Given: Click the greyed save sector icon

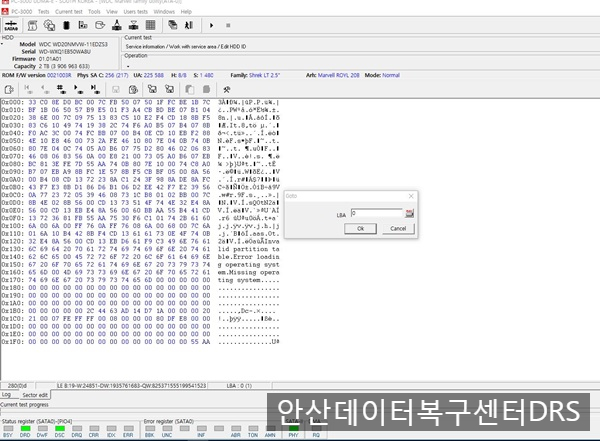Looking at the screenshot, I should [x=116, y=90].
